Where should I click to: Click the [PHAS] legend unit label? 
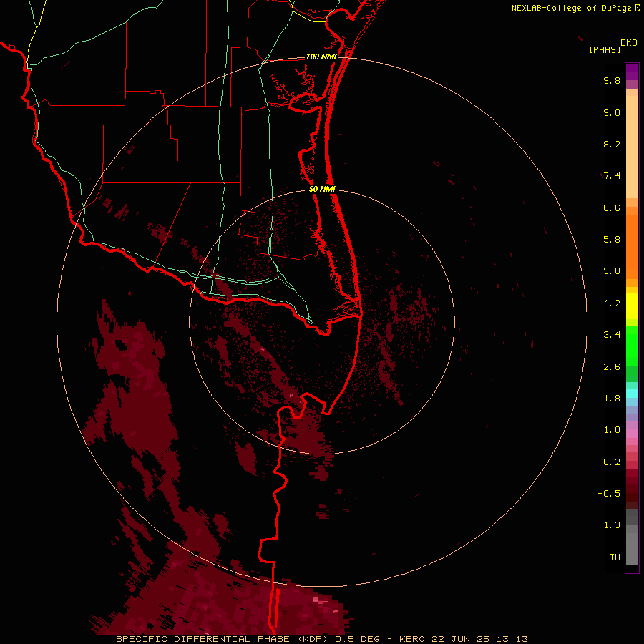click(605, 49)
